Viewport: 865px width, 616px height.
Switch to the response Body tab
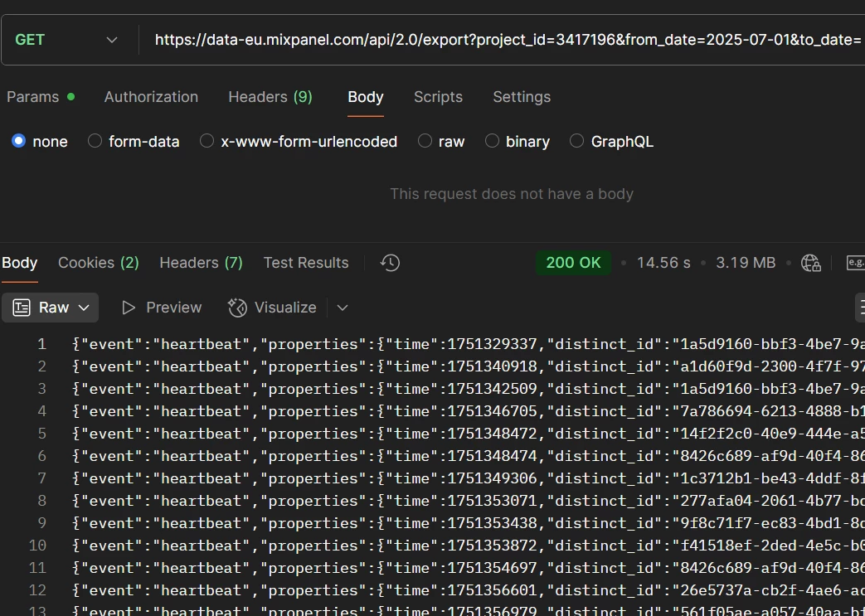[x=19, y=263]
